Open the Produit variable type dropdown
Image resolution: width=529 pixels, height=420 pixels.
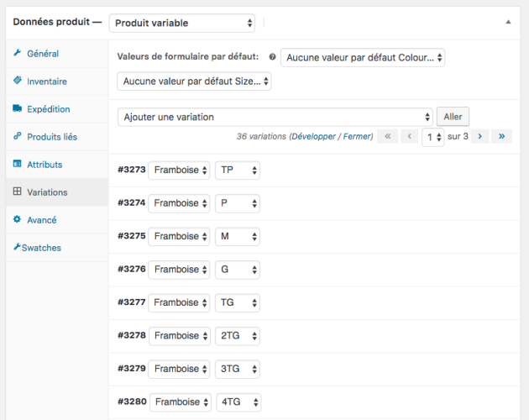pos(182,23)
